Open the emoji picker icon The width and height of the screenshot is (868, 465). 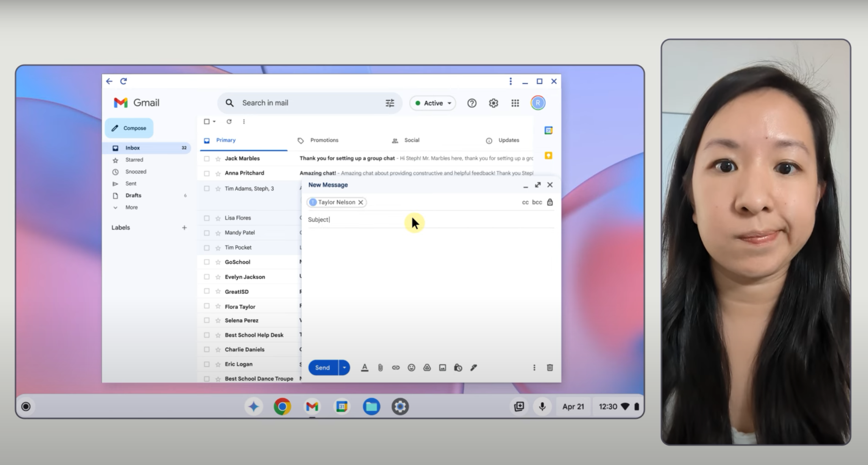[412, 367]
